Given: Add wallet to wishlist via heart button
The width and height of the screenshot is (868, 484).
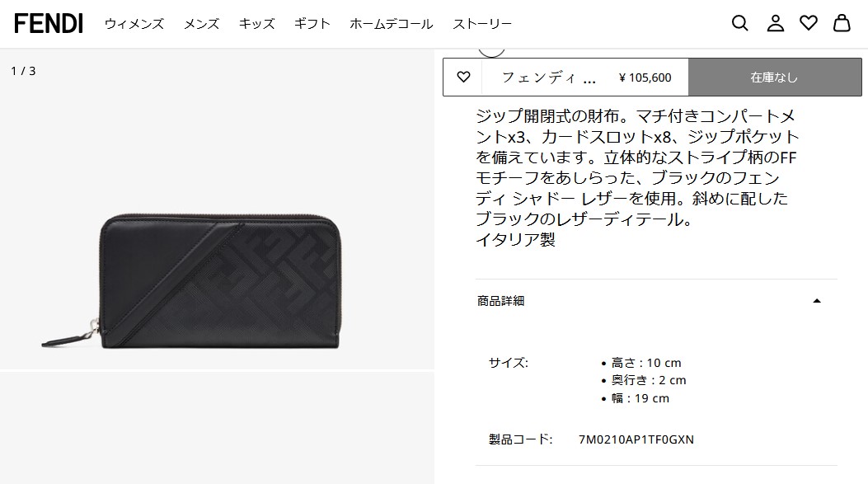Looking at the screenshot, I should (463, 77).
